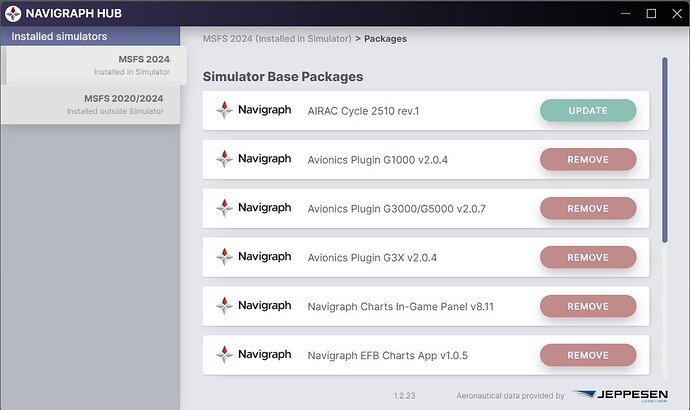
Task: Update AIRAC Cycle 2510 rev.1
Action: click(x=588, y=110)
